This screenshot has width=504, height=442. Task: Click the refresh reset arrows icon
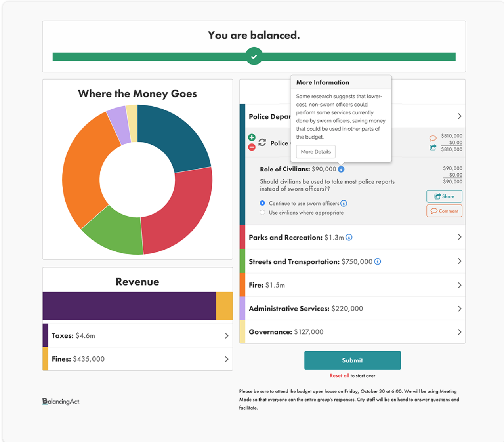tap(262, 143)
